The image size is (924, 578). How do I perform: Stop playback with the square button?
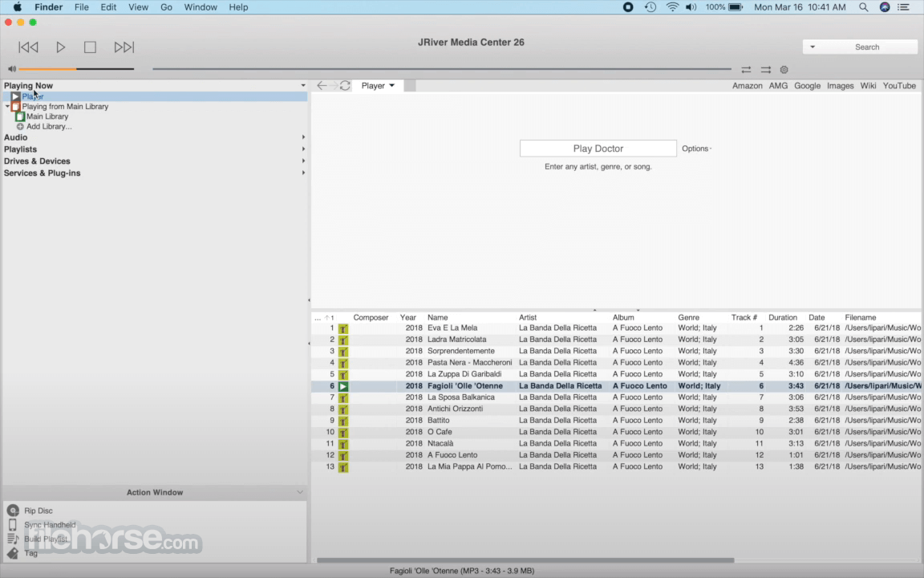coord(90,47)
